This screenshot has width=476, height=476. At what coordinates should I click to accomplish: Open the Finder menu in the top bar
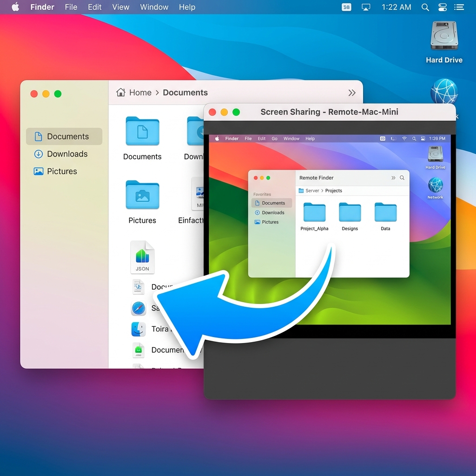click(42, 7)
